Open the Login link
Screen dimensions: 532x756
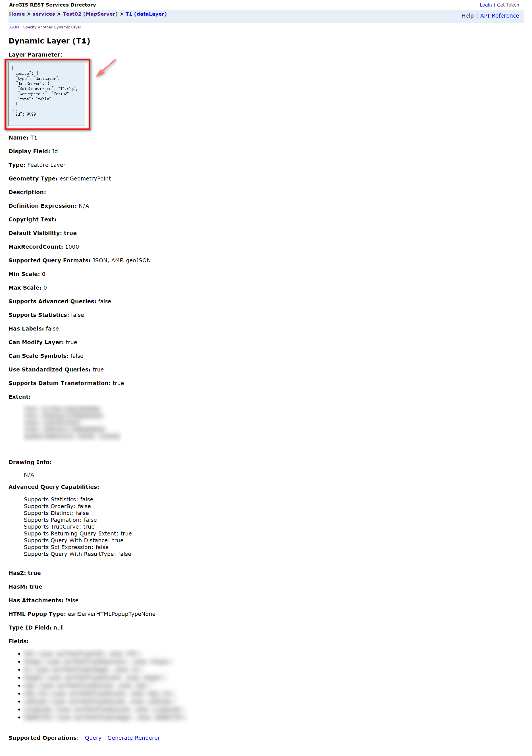(x=485, y=5)
